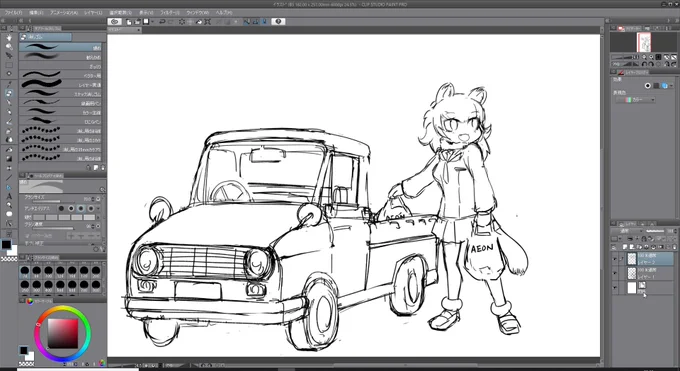Screen dimensions: 680x371
Task: Select the Text (A) tool
Action: (x=9, y=196)
